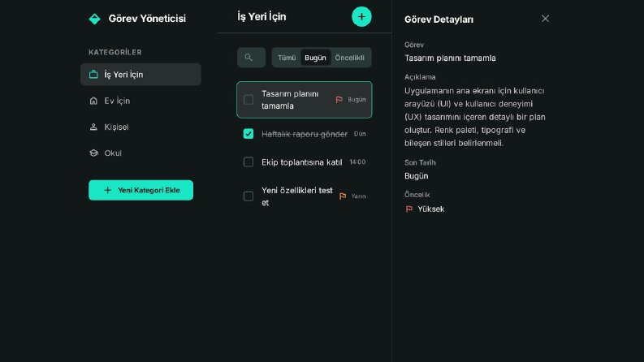644x362 pixels.
Task: Select the Haftalık raporu gönder task text
Action: click(x=305, y=134)
